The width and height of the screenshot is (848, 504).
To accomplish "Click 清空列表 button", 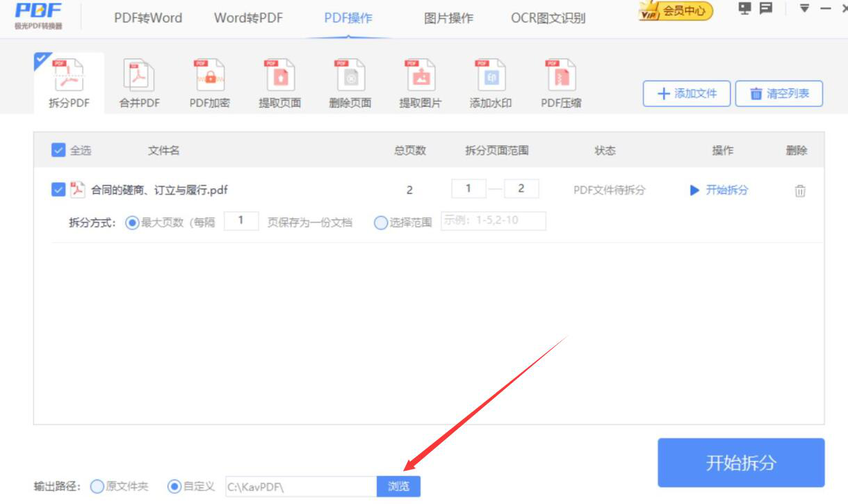I will [x=779, y=93].
